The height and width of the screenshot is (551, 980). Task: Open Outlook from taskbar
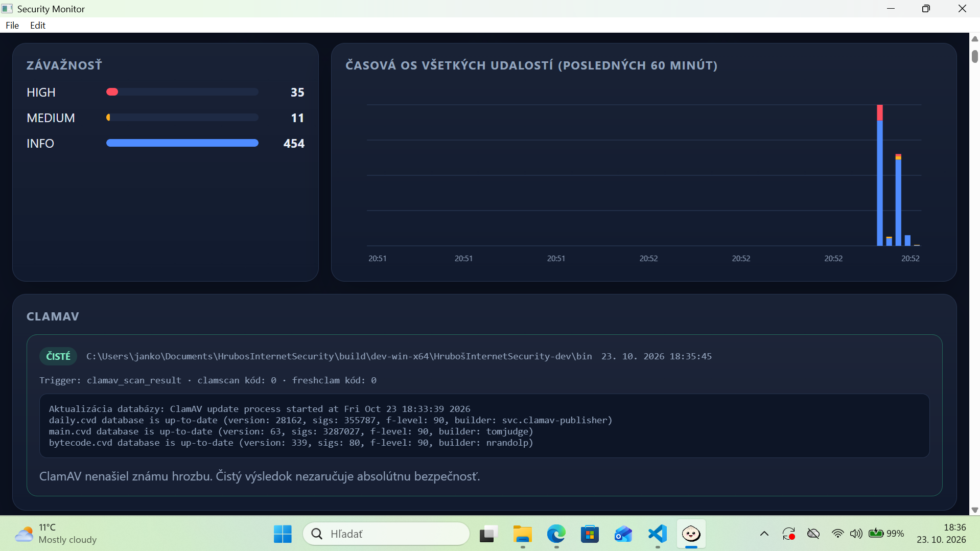coord(624,534)
